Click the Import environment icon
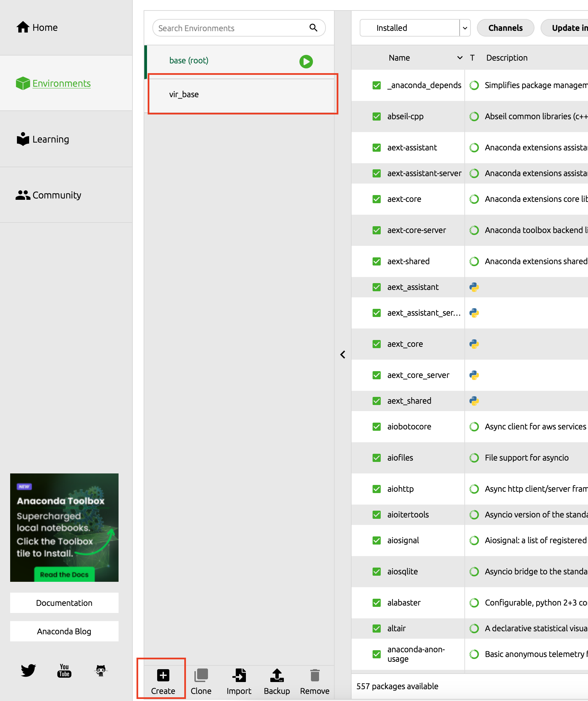588x701 pixels. pos(239,675)
